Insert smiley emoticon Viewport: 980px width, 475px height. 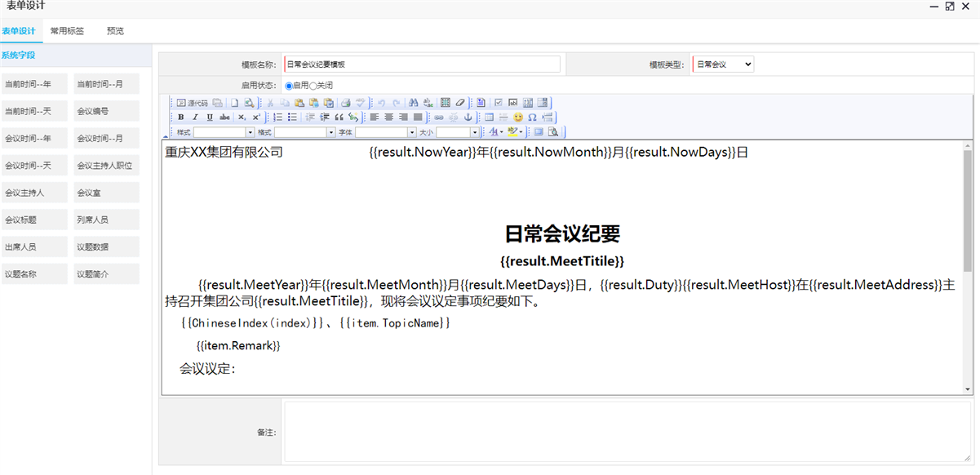click(x=518, y=118)
